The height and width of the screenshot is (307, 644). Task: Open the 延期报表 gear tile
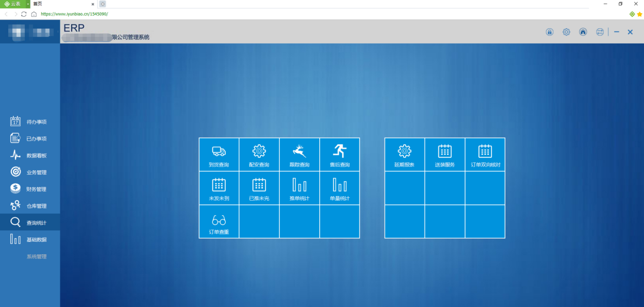[x=405, y=154]
